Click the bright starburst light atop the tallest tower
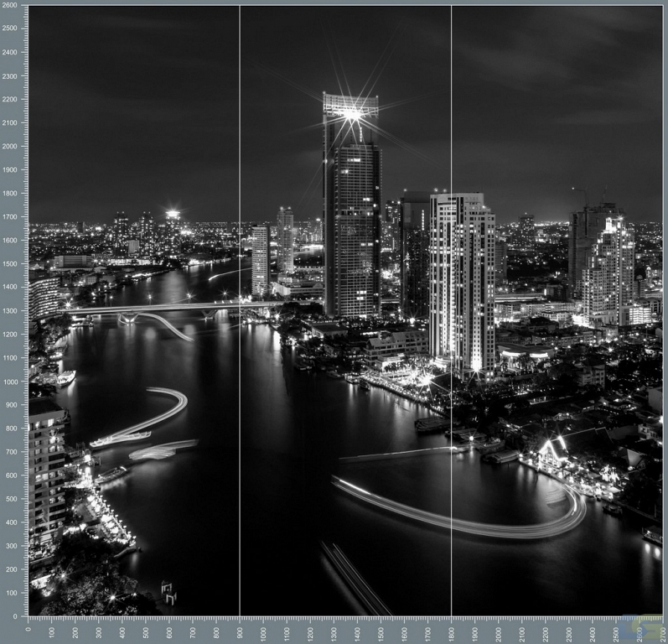This screenshot has width=668, height=644. tap(351, 113)
